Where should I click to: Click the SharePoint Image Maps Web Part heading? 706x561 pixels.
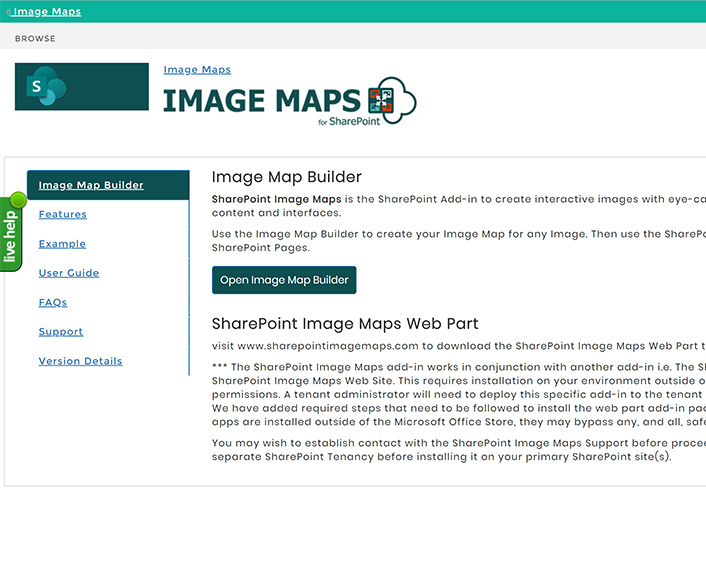[x=345, y=324]
